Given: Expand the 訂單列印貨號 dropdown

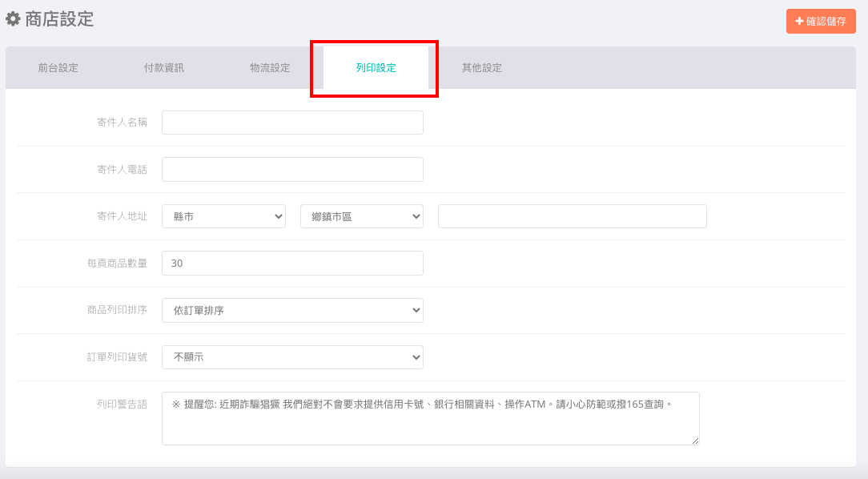Looking at the screenshot, I should tap(292, 357).
